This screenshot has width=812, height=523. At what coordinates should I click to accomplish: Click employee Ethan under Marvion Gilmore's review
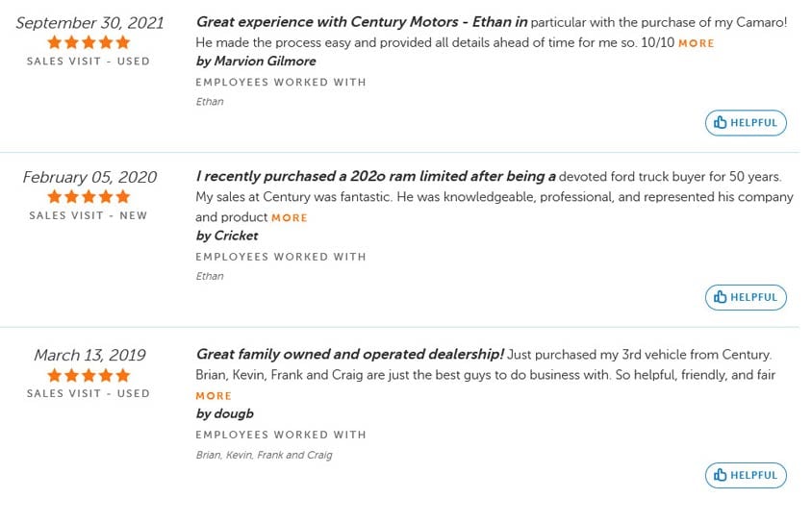209,102
